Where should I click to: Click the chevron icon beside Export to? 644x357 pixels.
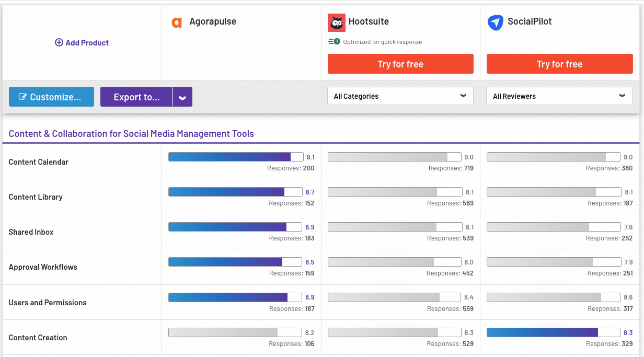[182, 96]
